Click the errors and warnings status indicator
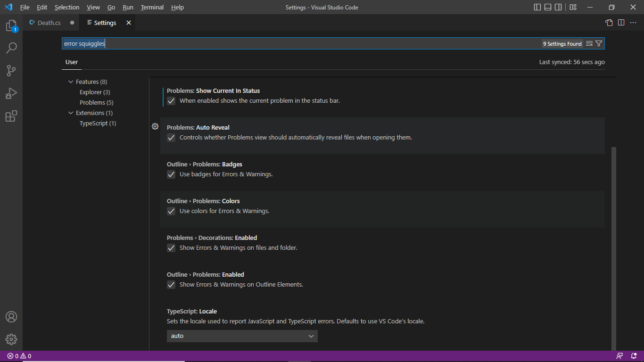 [19, 356]
